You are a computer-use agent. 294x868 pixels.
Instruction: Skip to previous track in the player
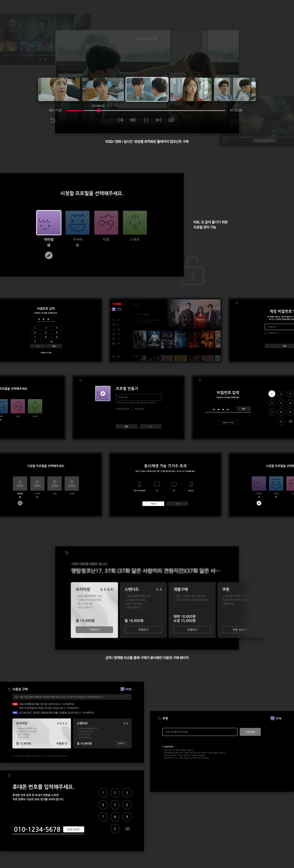(120, 120)
